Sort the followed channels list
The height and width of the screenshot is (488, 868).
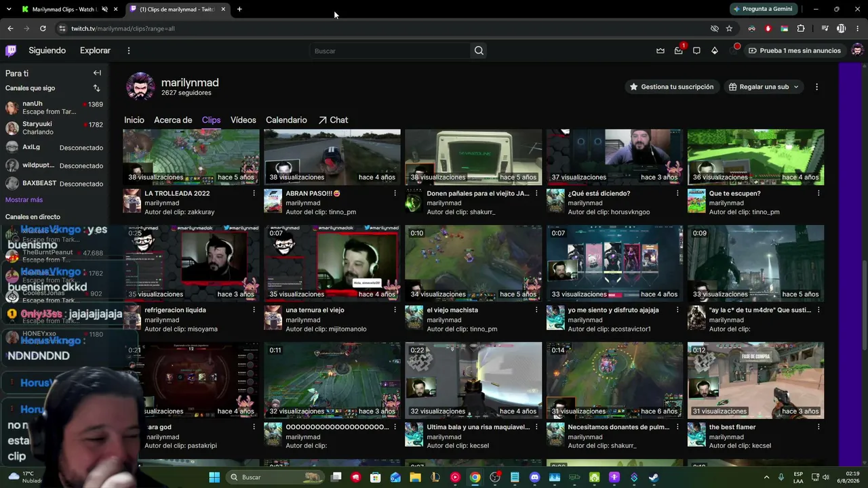click(x=96, y=88)
